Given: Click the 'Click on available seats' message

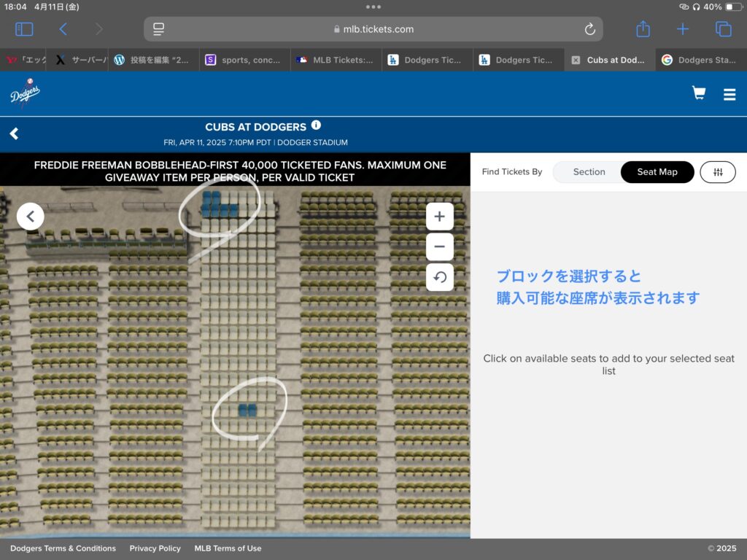Looking at the screenshot, I should [x=608, y=365].
